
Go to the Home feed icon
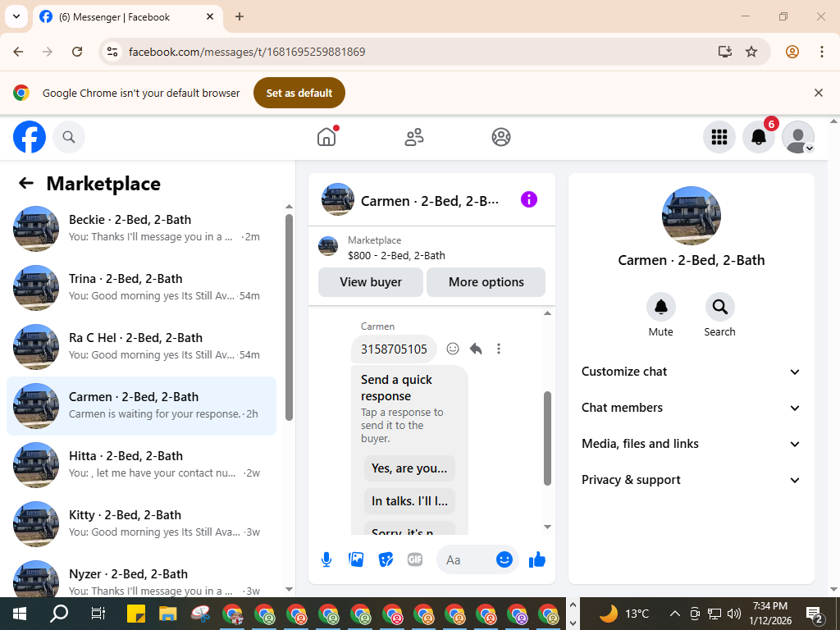(x=326, y=137)
